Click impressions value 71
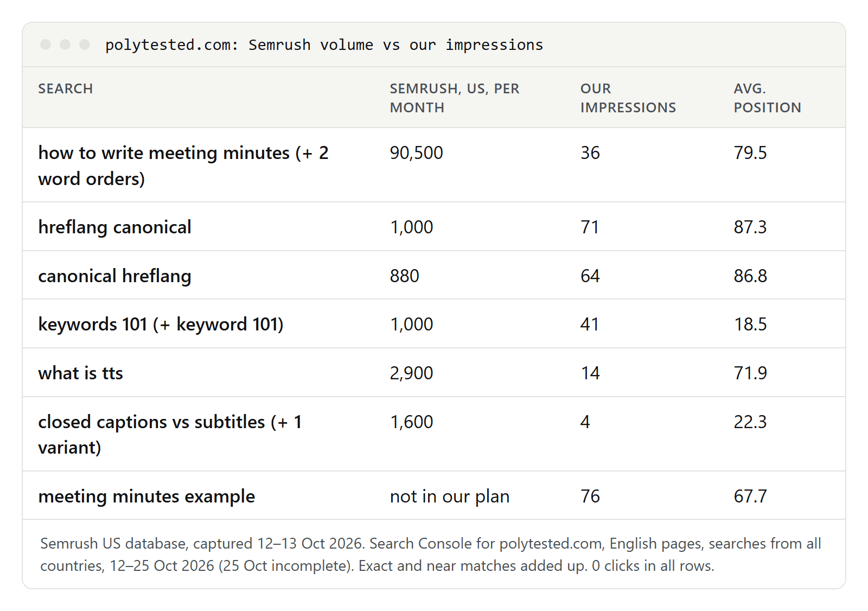 [x=590, y=227]
